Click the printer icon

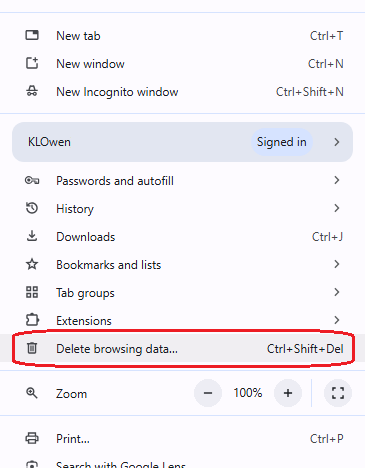click(32, 438)
